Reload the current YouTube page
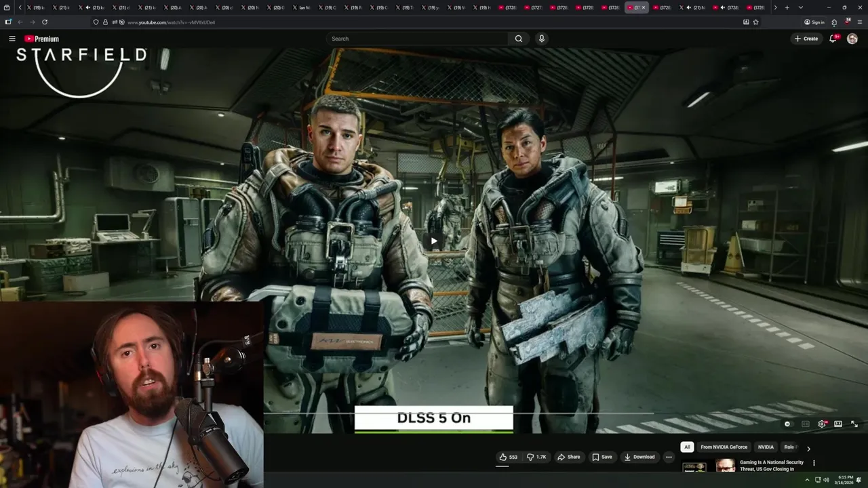Screen dimensions: 868x488 coord(45,22)
